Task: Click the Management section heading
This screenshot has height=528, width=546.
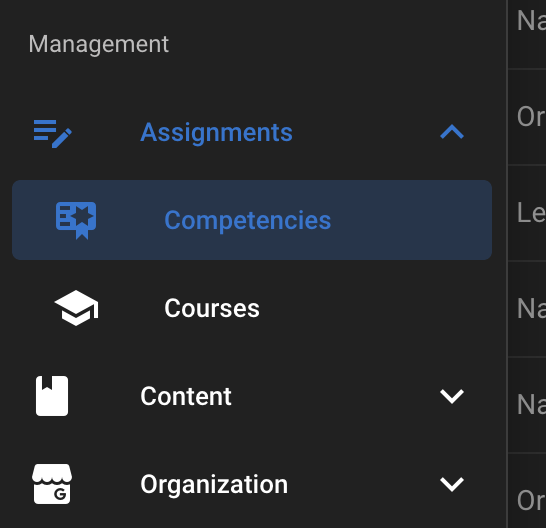Action: pyautogui.click(x=99, y=44)
